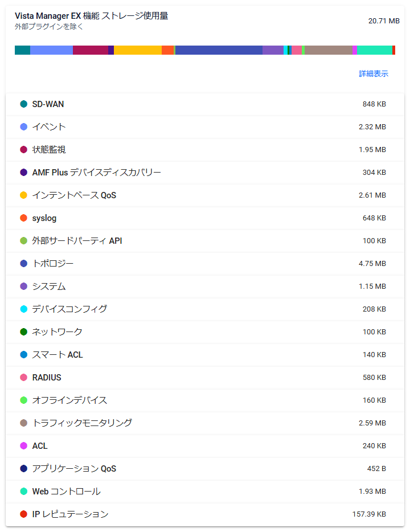Click the cyan デバイスコンフィグ legend dot
The height and width of the screenshot is (532, 410).
tap(23, 309)
